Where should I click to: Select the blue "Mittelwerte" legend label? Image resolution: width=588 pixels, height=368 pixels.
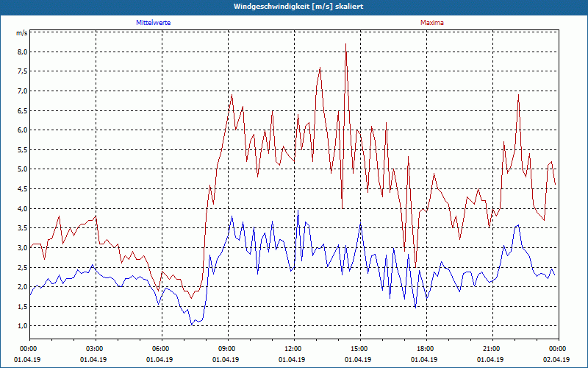point(154,23)
